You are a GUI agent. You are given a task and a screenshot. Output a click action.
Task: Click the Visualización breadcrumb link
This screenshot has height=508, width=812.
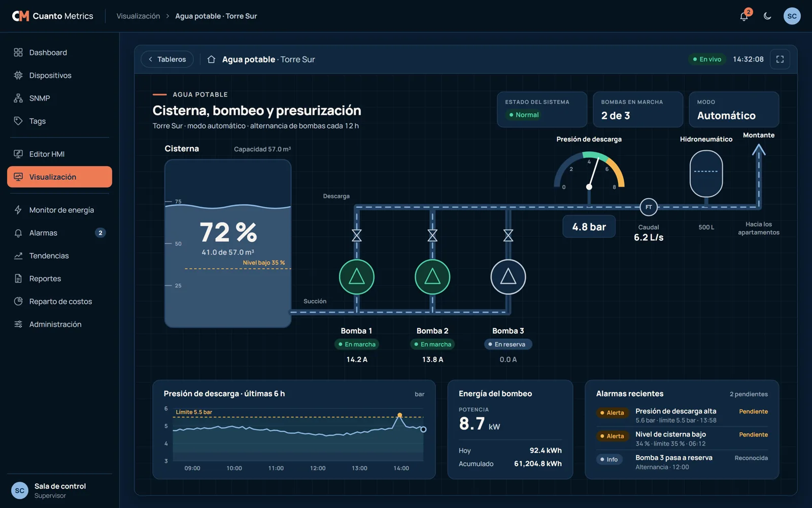(x=138, y=16)
